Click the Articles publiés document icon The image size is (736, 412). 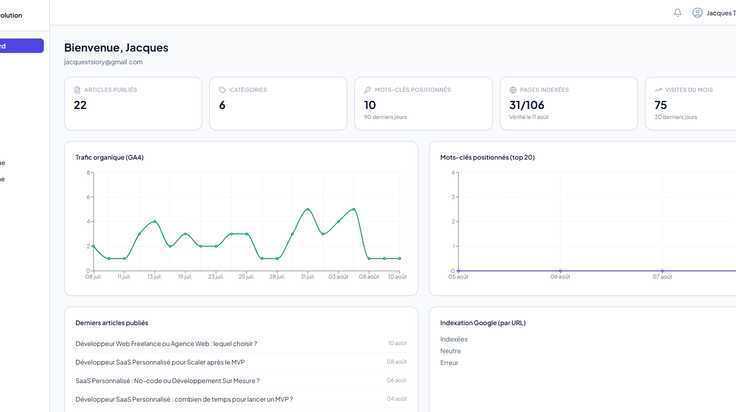[77, 90]
